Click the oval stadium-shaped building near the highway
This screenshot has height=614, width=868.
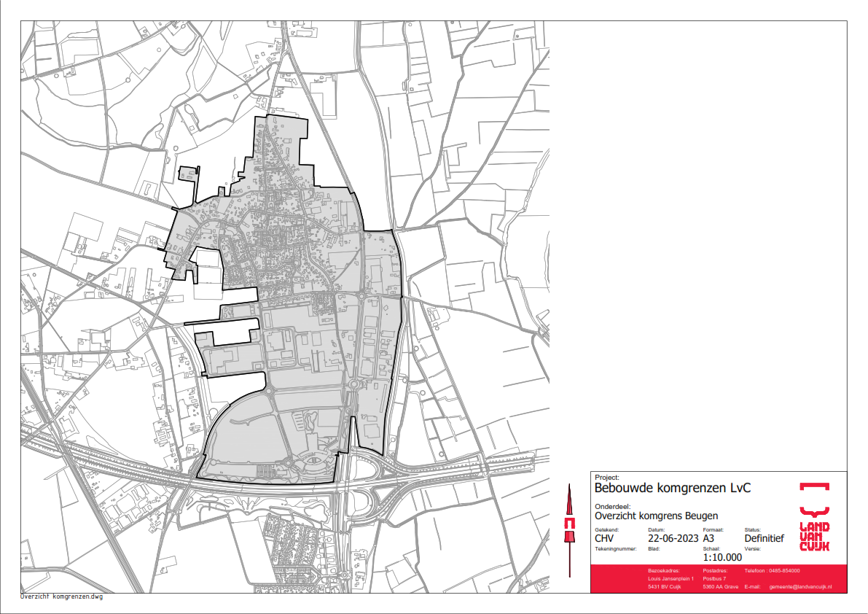pyautogui.click(x=313, y=462)
